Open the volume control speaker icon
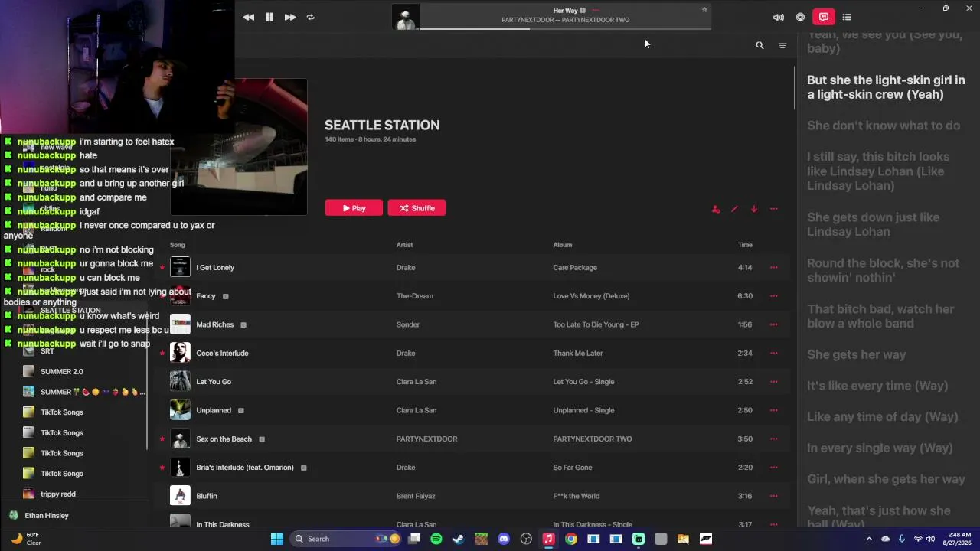The height and width of the screenshot is (551, 980). 779,17
